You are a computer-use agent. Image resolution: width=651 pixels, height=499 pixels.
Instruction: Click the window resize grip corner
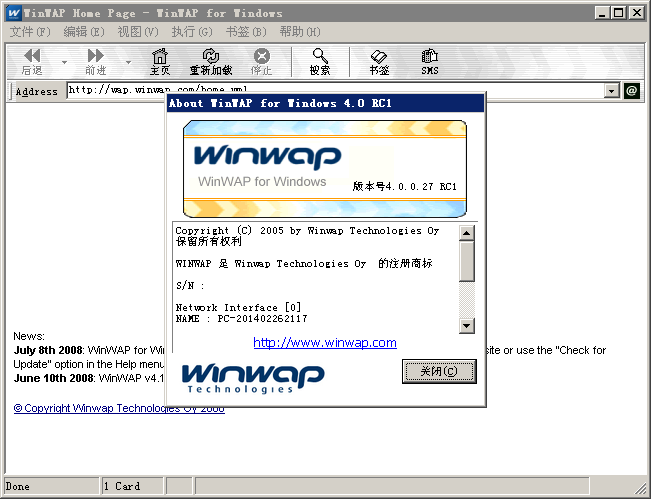coord(640,487)
